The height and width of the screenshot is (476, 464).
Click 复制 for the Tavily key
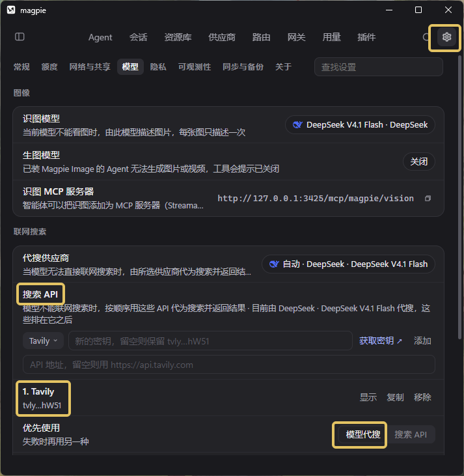pyautogui.click(x=395, y=397)
